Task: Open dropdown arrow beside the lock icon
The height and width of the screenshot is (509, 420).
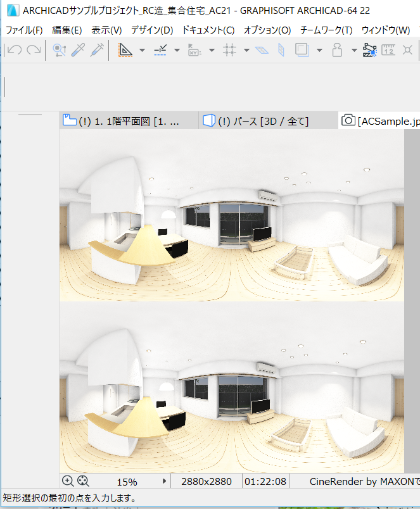Action: coord(354,50)
